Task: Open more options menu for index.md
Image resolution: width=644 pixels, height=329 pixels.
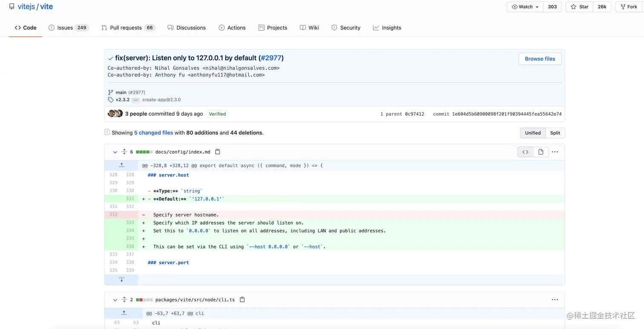Action: (x=555, y=152)
